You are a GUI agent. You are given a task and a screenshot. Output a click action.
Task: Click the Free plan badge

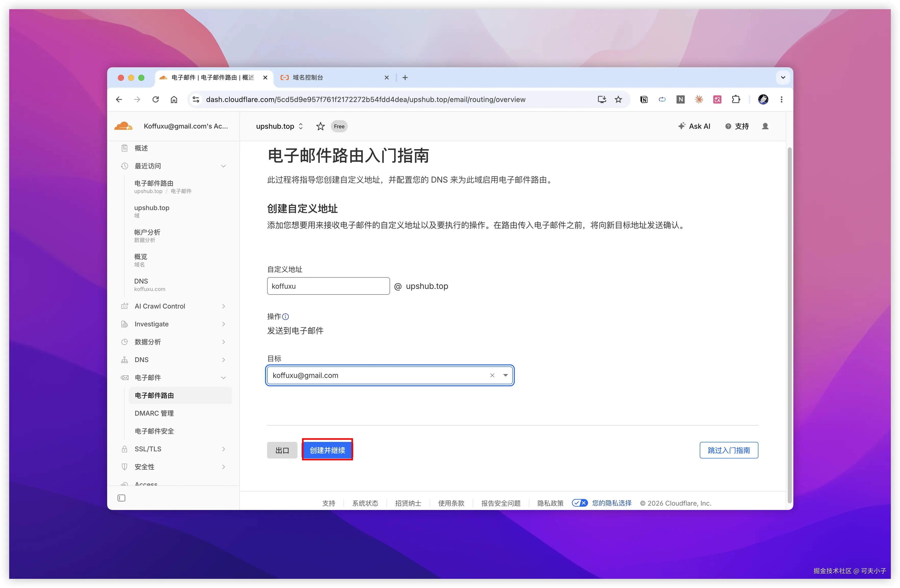pos(339,126)
